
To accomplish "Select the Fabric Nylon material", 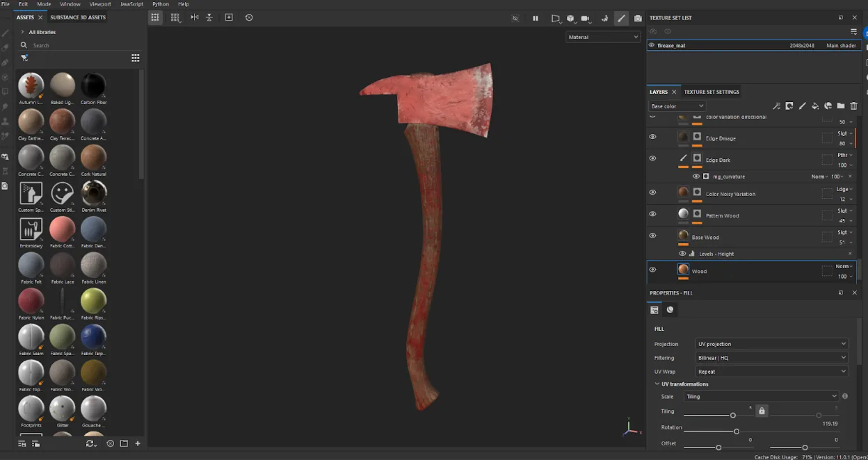I will point(31,301).
